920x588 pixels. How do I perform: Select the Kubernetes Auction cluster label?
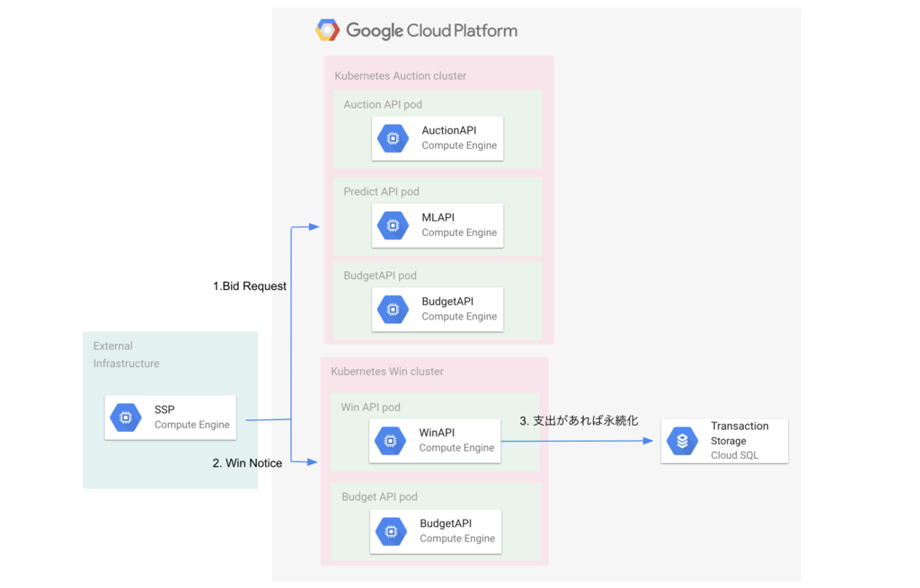pyautogui.click(x=400, y=75)
